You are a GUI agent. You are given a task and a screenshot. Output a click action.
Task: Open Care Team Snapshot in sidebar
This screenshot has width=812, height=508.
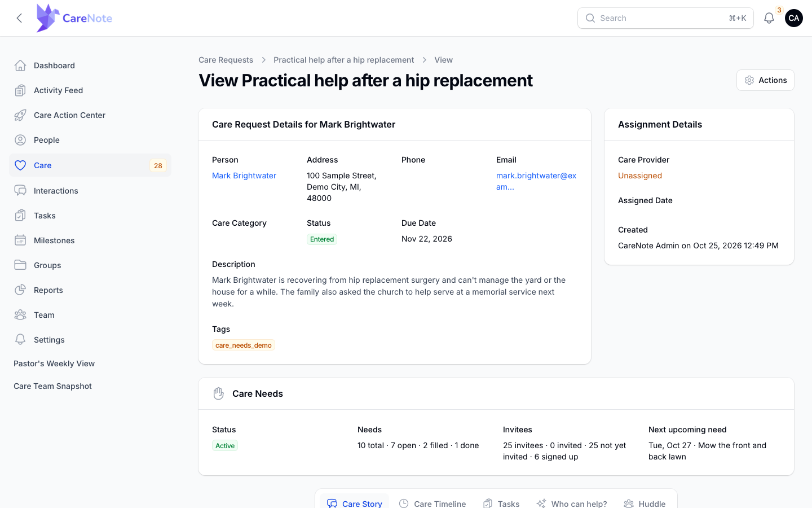[52, 386]
